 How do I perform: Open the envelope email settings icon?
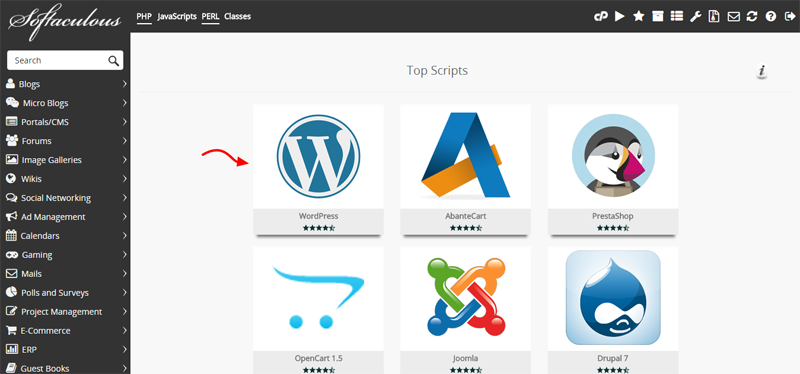point(734,17)
